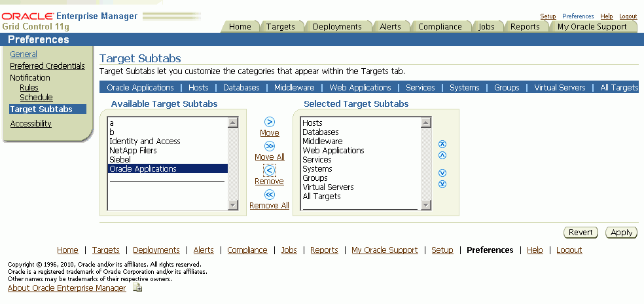
Task: Select All Targets in selected list
Action: tap(361, 196)
